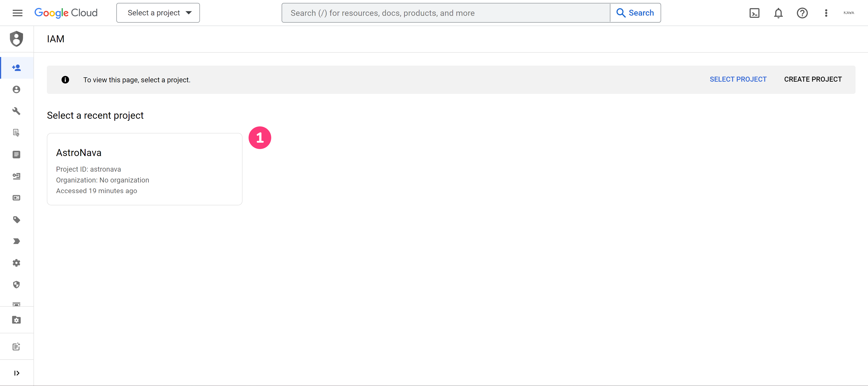Open Tags chevron-shaped icon in sidebar

[17, 241]
